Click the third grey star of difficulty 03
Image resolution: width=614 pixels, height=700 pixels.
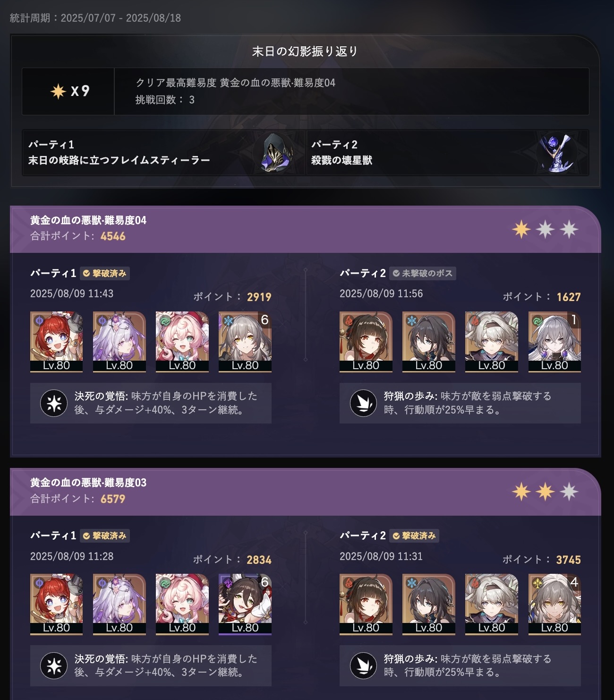pos(569,492)
